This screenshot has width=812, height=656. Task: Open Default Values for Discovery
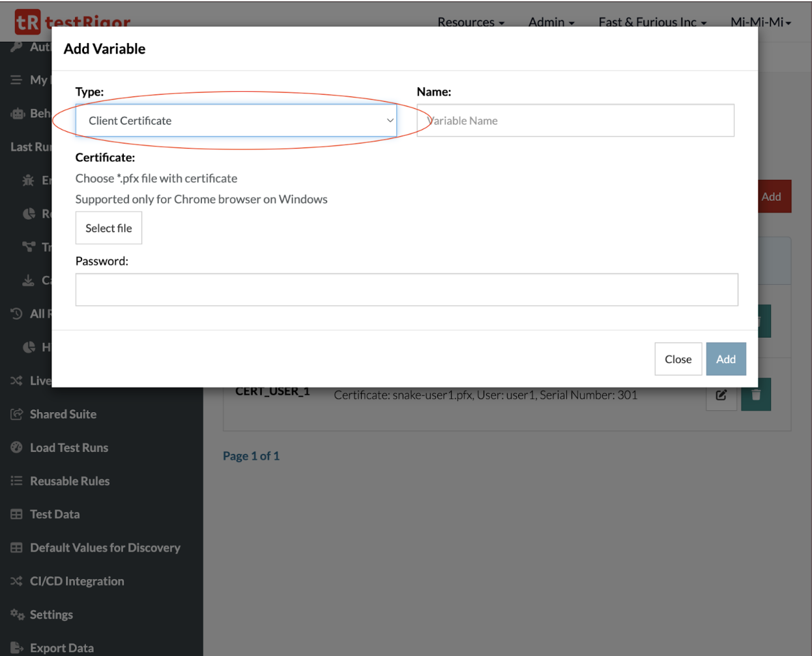click(104, 548)
